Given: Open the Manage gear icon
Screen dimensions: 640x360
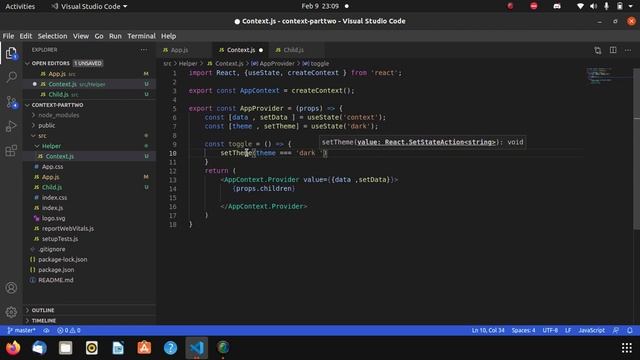Looking at the screenshot, I should pyautogui.click(x=11, y=312).
